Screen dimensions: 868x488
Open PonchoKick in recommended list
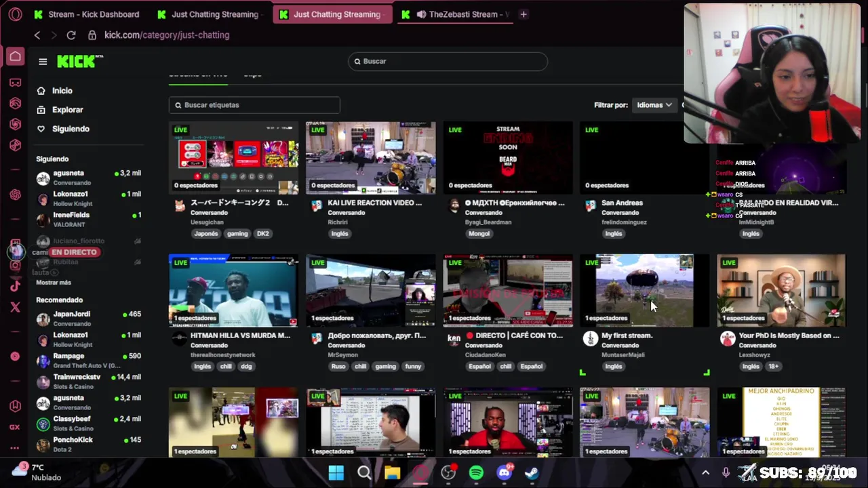(89, 444)
